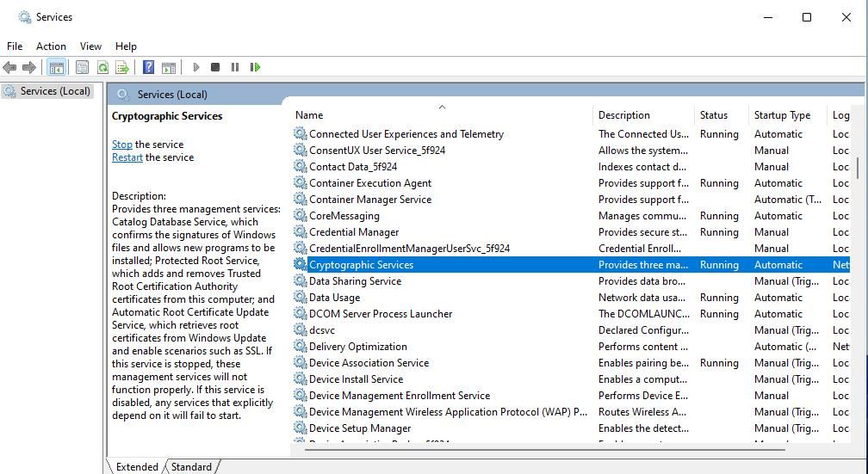Viewport: 868px width, 474px height.
Task: Click the Export List toolbar icon
Action: point(122,67)
